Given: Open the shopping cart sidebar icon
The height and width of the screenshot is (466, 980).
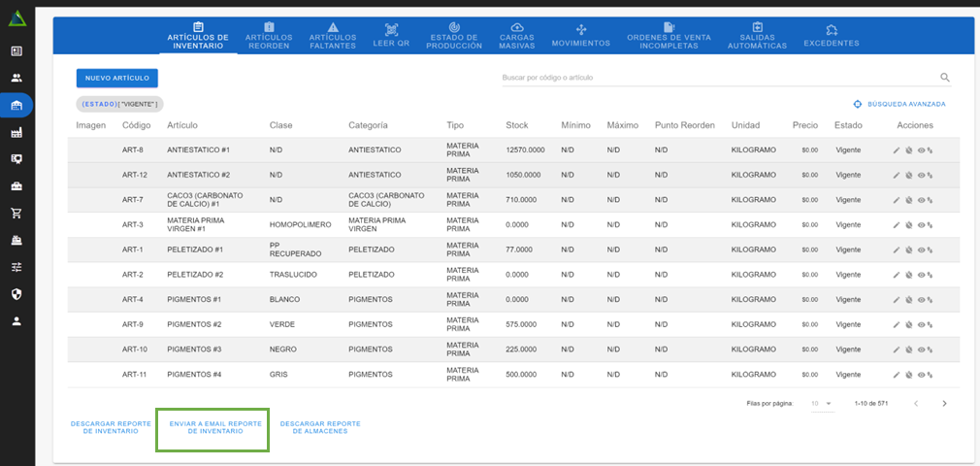Looking at the screenshot, I should (x=16, y=213).
